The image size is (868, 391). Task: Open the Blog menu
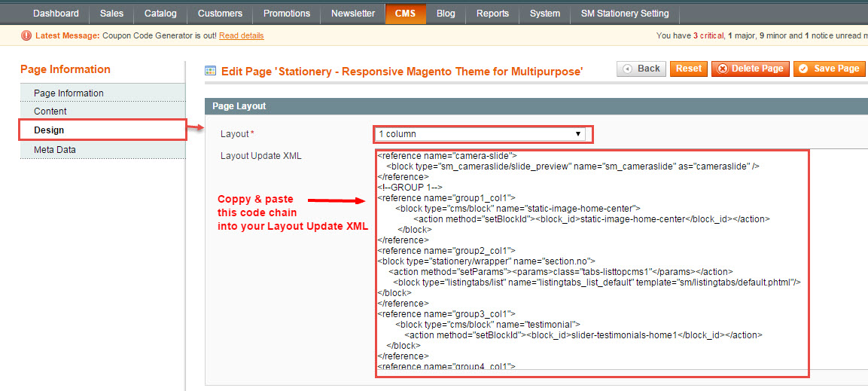pyautogui.click(x=446, y=14)
